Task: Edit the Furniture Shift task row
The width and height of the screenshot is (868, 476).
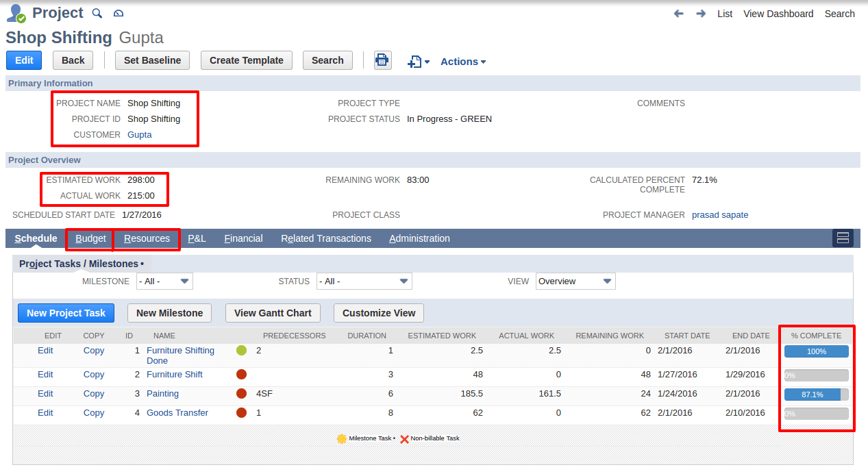Action: point(45,375)
